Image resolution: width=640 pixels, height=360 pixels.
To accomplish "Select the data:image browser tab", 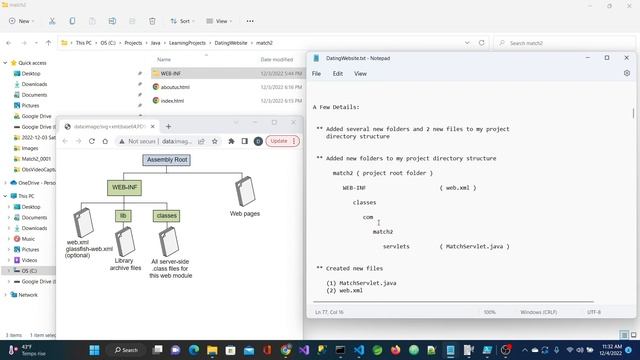I will click(110, 127).
